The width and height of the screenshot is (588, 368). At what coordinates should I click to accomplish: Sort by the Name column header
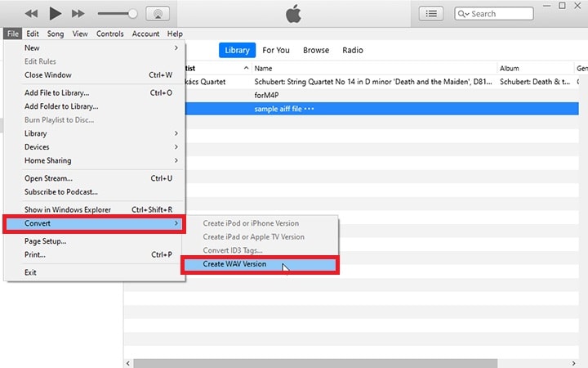click(x=374, y=69)
